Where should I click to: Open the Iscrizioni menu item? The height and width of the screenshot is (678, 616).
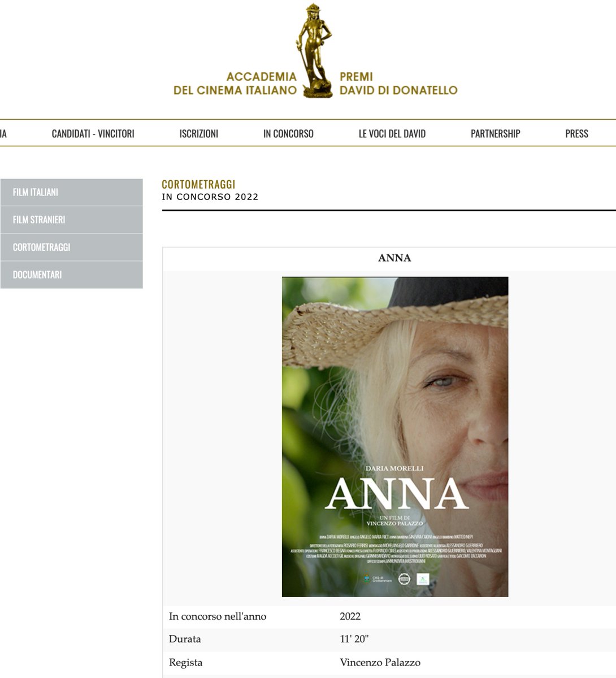click(x=199, y=134)
